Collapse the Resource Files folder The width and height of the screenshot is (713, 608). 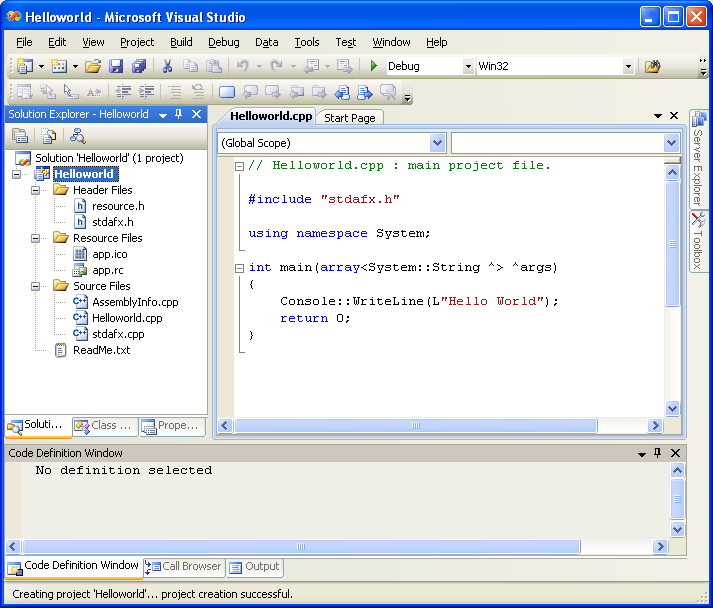(35, 238)
